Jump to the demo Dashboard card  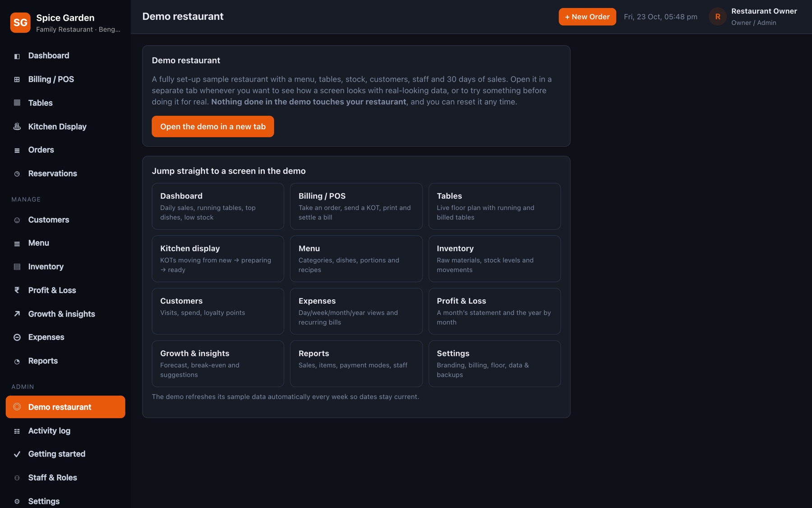[218, 206]
